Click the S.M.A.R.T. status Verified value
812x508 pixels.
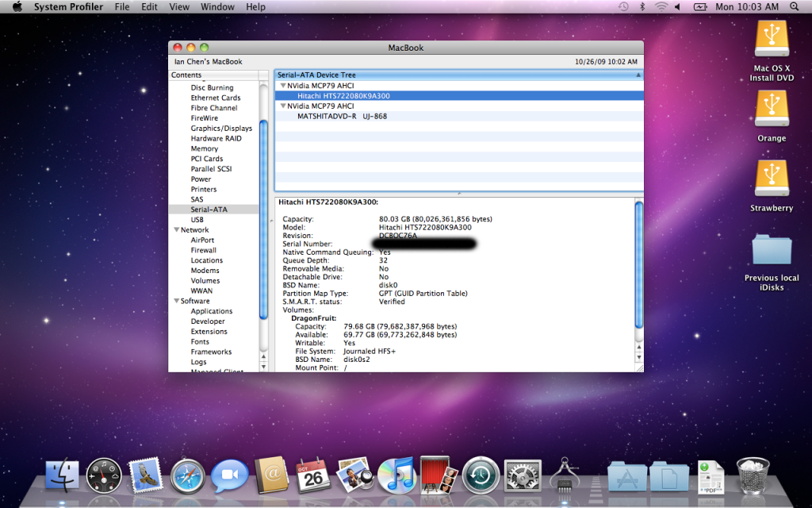click(392, 302)
